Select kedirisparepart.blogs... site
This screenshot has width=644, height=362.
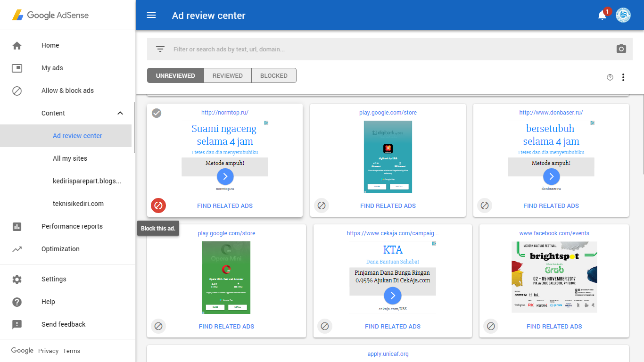87,181
